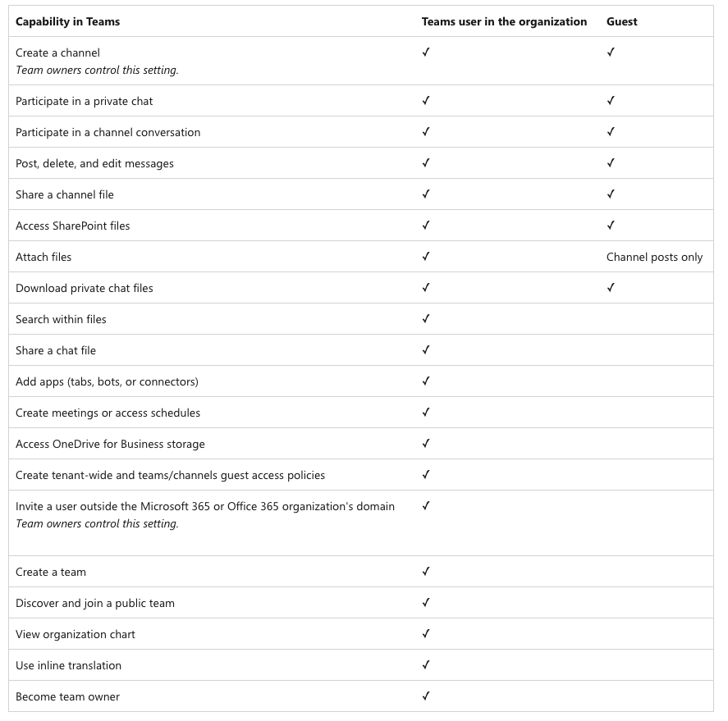
Task: Click the Attach files row label
Action: tap(43, 257)
